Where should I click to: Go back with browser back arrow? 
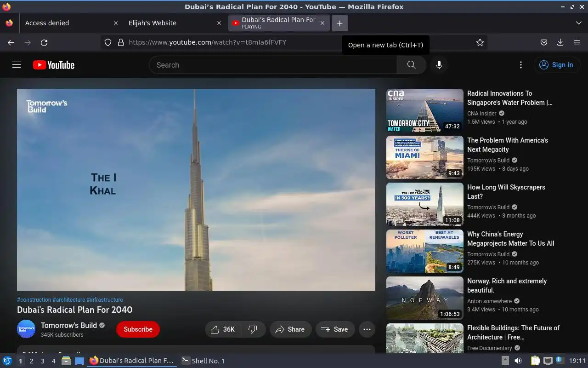[11, 42]
